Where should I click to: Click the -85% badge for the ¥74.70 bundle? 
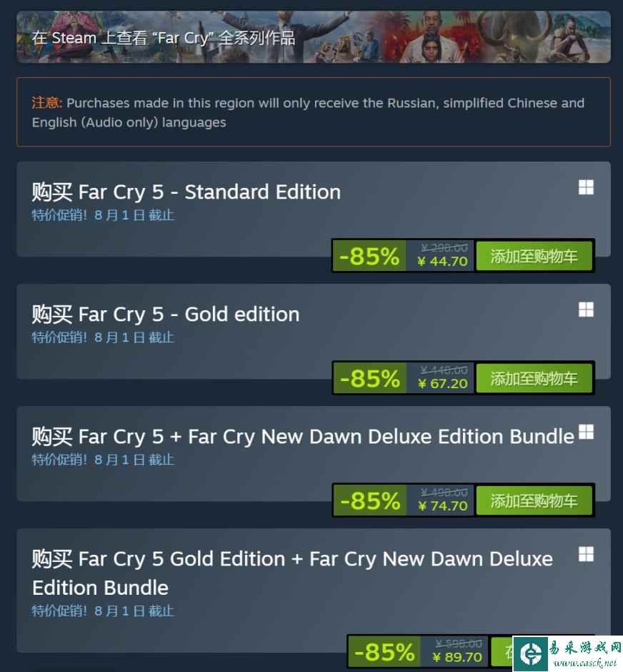369,500
